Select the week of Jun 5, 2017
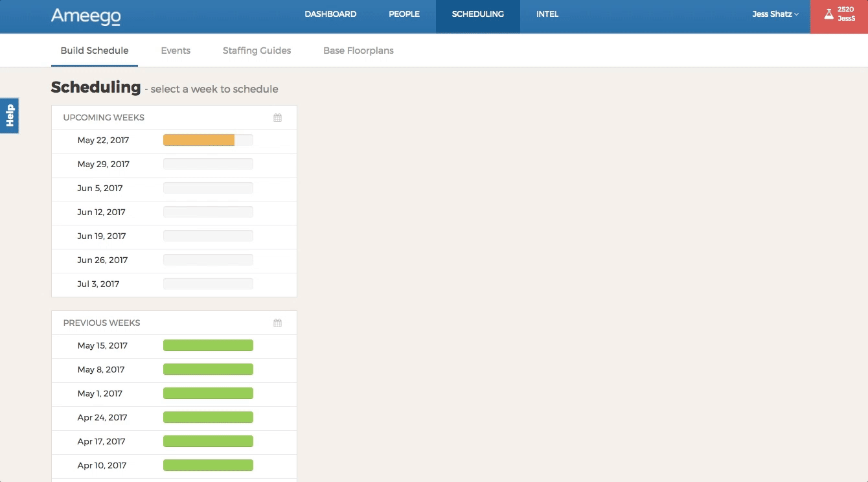868x482 pixels. tap(174, 189)
